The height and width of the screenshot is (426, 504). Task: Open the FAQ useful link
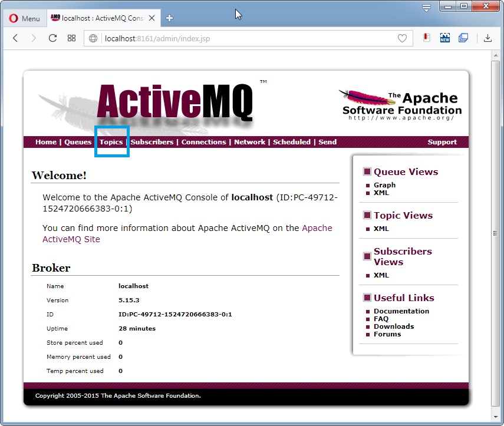(x=381, y=319)
